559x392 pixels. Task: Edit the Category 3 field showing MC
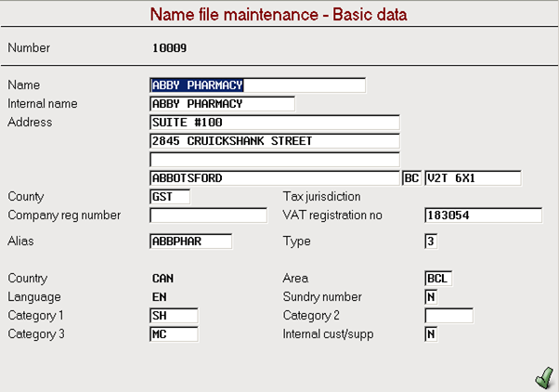click(x=174, y=333)
